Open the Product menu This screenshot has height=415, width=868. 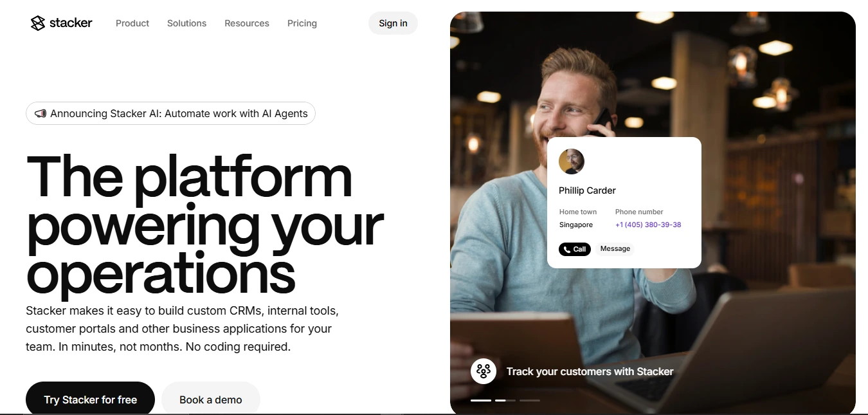tap(132, 23)
